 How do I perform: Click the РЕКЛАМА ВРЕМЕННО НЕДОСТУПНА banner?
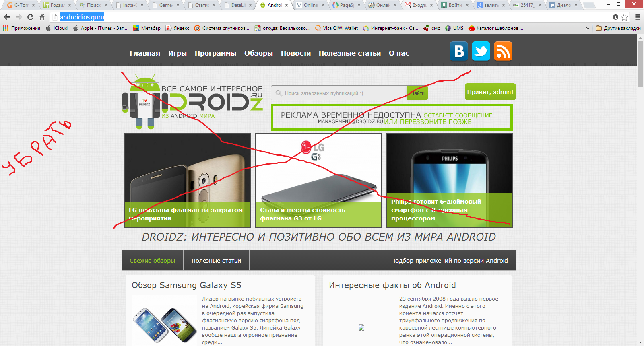coord(392,117)
